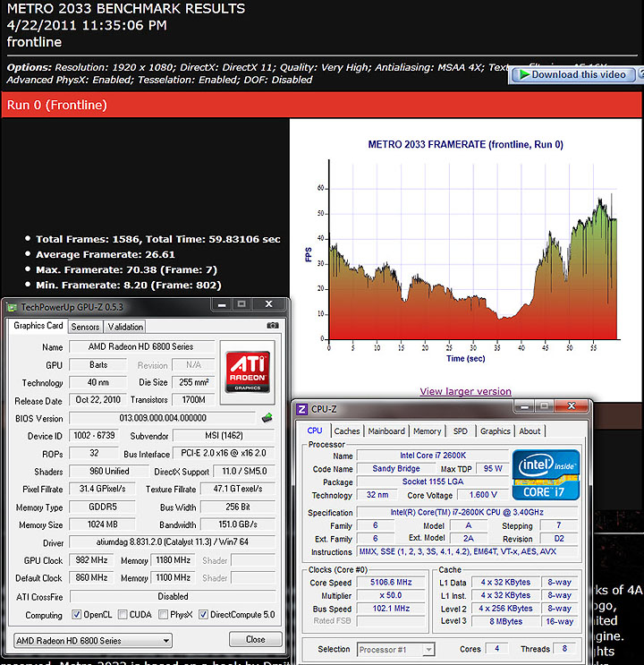Click the Download this video button
Image resolution: width=644 pixels, height=665 pixels.
point(573,74)
